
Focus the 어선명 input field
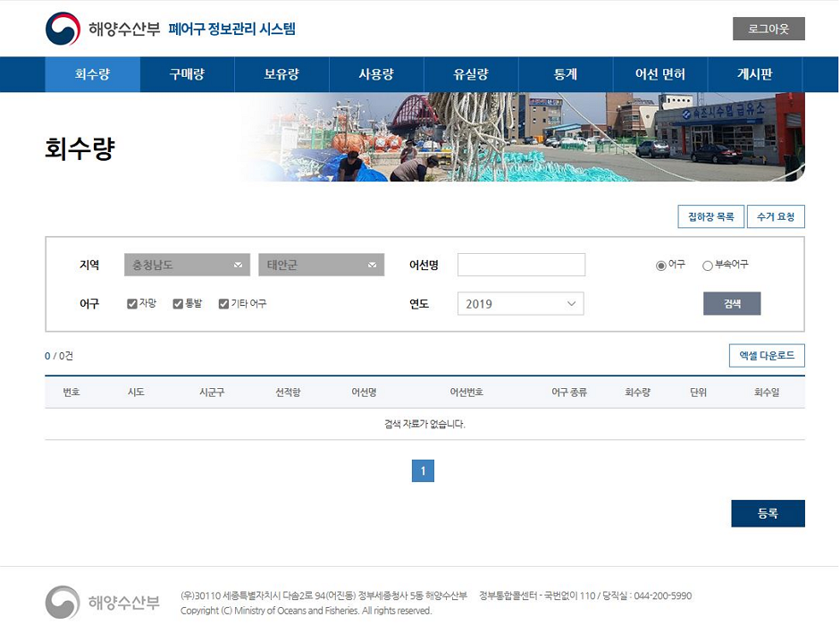coord(521,265)
